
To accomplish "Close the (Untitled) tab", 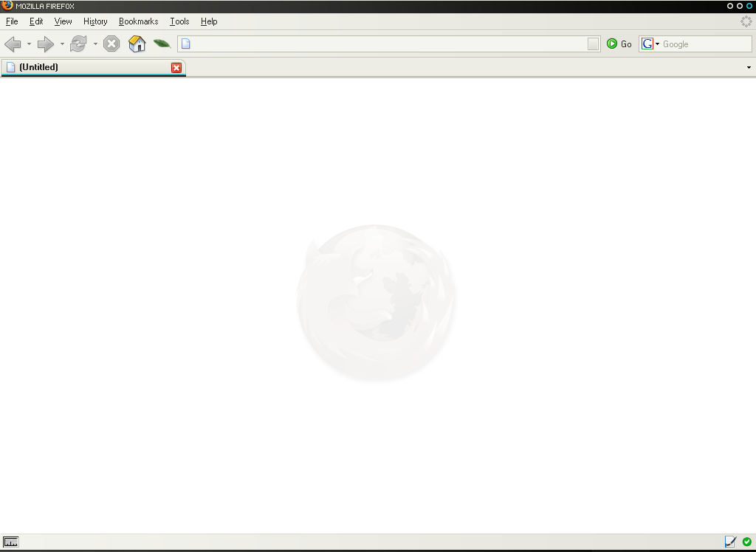I will click(176, 68).
